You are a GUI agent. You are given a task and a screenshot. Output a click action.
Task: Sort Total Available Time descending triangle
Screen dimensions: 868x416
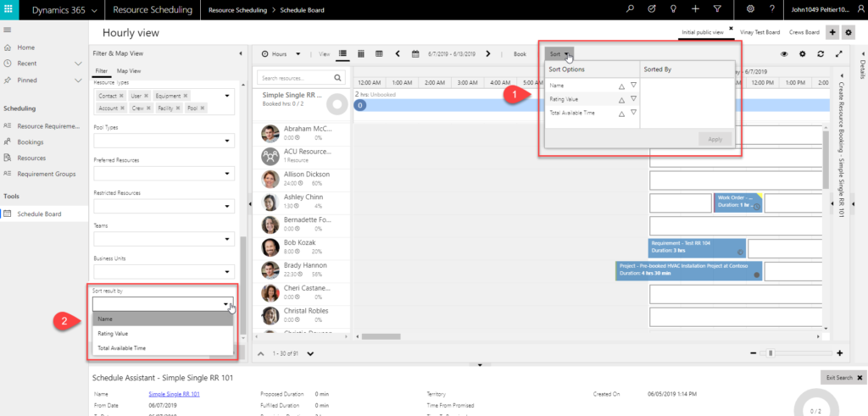tap(633, 113)
